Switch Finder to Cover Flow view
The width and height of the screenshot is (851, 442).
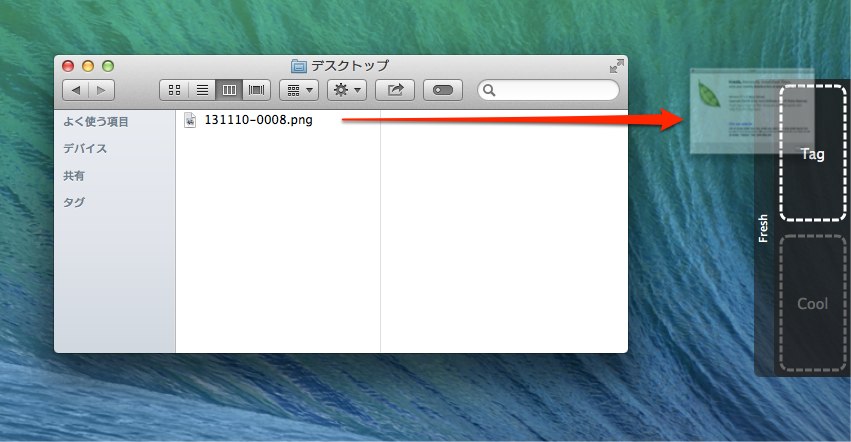point(257,90)
